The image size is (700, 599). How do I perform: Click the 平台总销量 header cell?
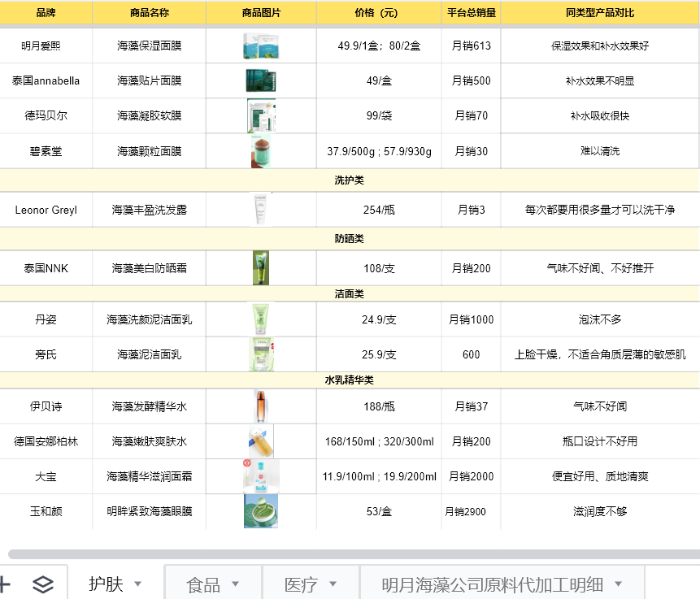[x=471, y=12]
